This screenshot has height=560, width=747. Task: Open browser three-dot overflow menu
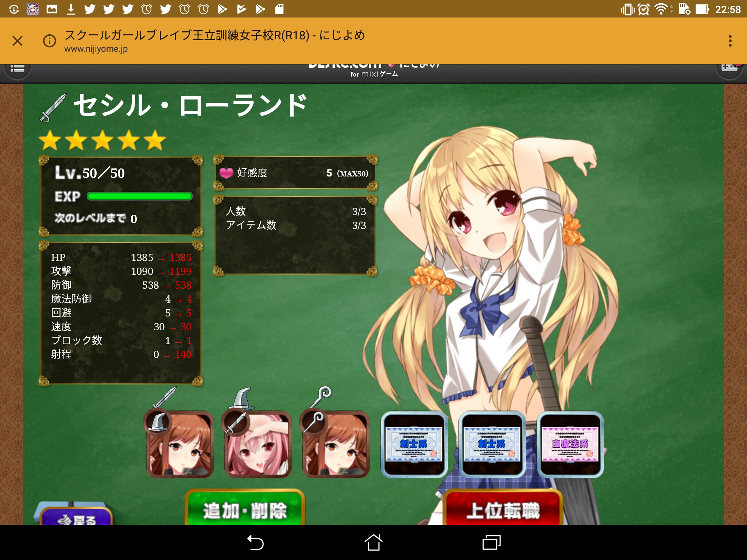[x=730, y=40]
